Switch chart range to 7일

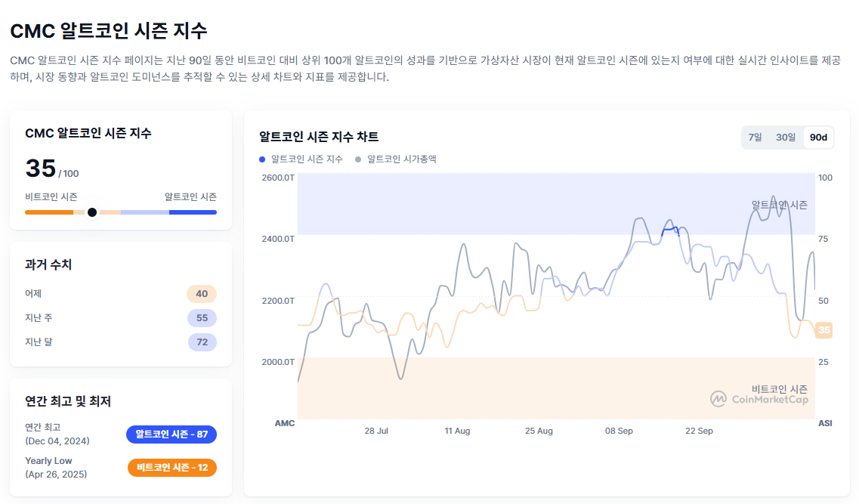coord(755,138)
